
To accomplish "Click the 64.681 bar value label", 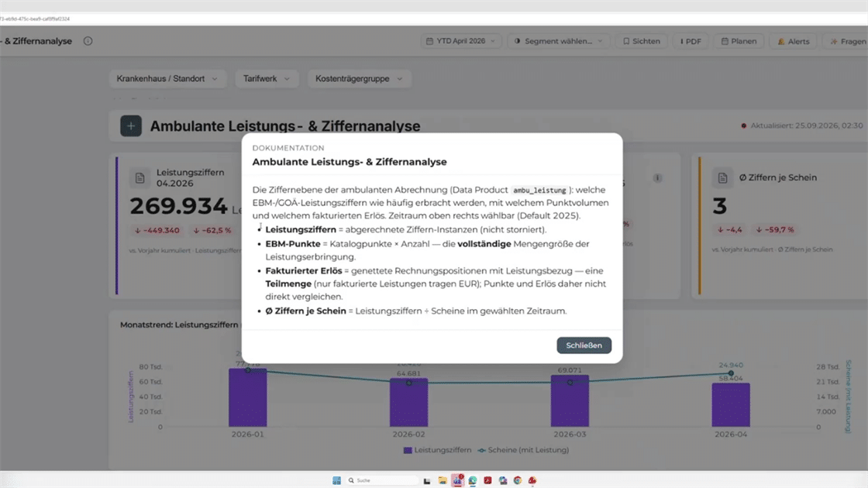I will (408, 373).
